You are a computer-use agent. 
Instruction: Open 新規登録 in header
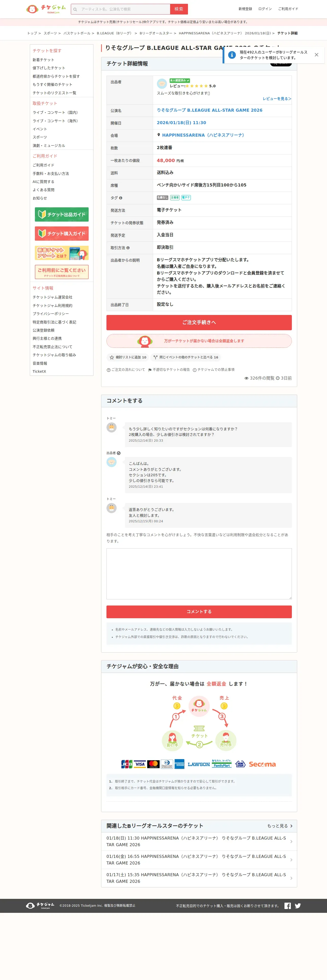(245, 9)
